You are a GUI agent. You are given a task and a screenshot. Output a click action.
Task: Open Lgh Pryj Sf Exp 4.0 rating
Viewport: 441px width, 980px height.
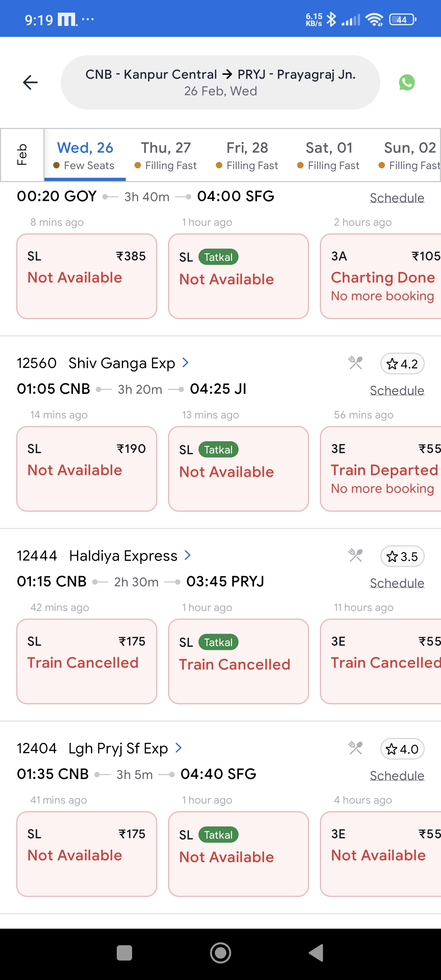click(x=402, y=749)
